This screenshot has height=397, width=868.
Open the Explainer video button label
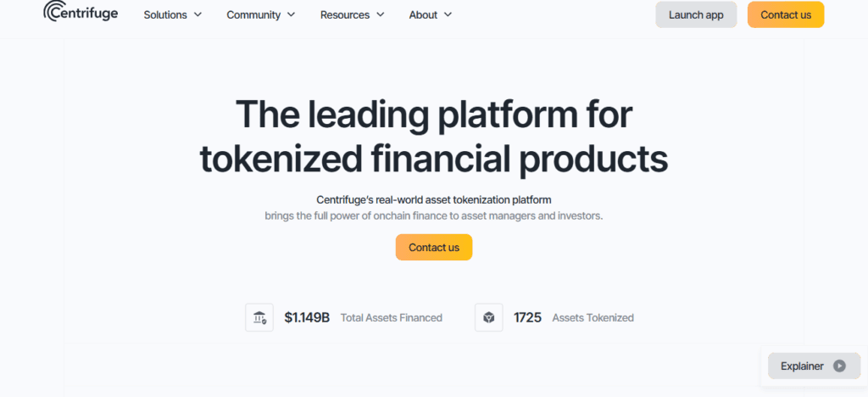802,366
